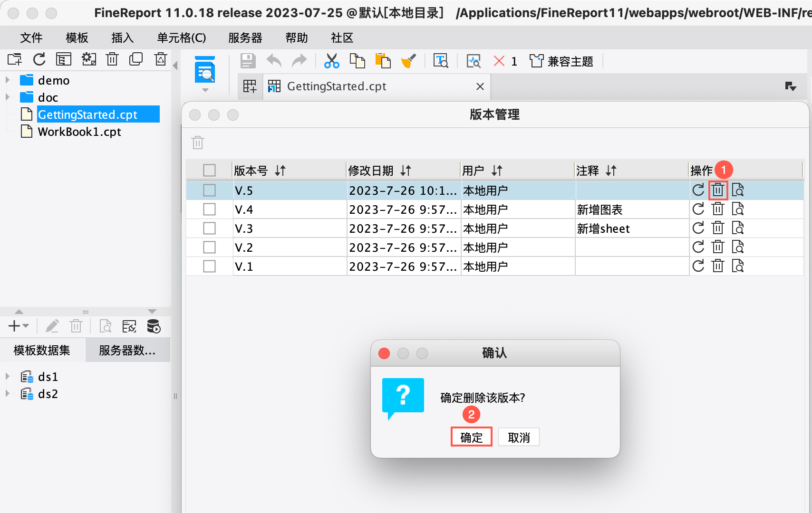The width and height of the screenshot is (812, 513).
Task: Select WorkBook1.cpt in the file tree
Action: point(79,132)
